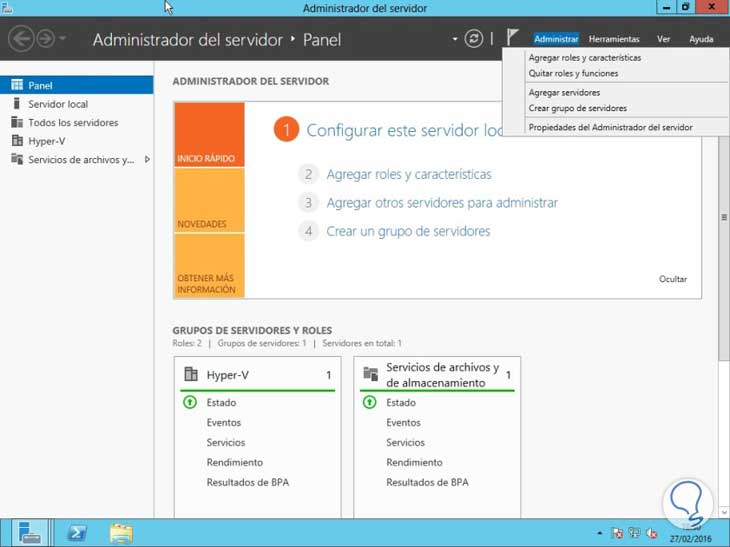Click the taskbar date 27/02/2016
730x547 pixels.
690,539
